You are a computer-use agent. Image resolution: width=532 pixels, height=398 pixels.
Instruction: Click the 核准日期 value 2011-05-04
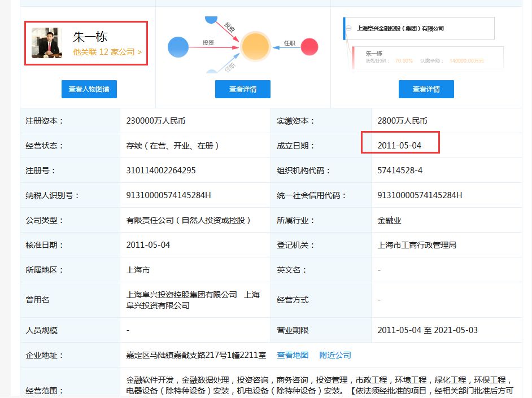(148, 245)
